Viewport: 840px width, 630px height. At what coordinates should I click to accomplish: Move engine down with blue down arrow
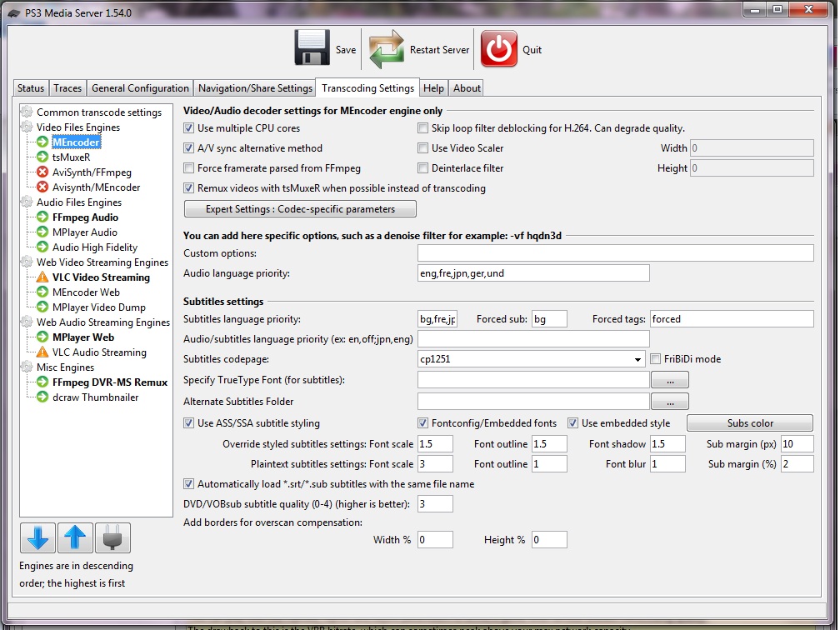click(37, 537)
